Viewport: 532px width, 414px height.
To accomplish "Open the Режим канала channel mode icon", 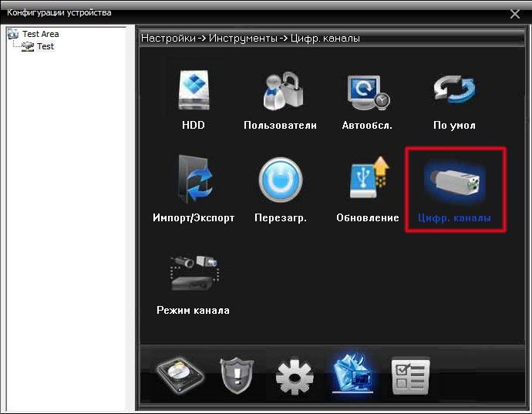I will click(x=194, y=273).
